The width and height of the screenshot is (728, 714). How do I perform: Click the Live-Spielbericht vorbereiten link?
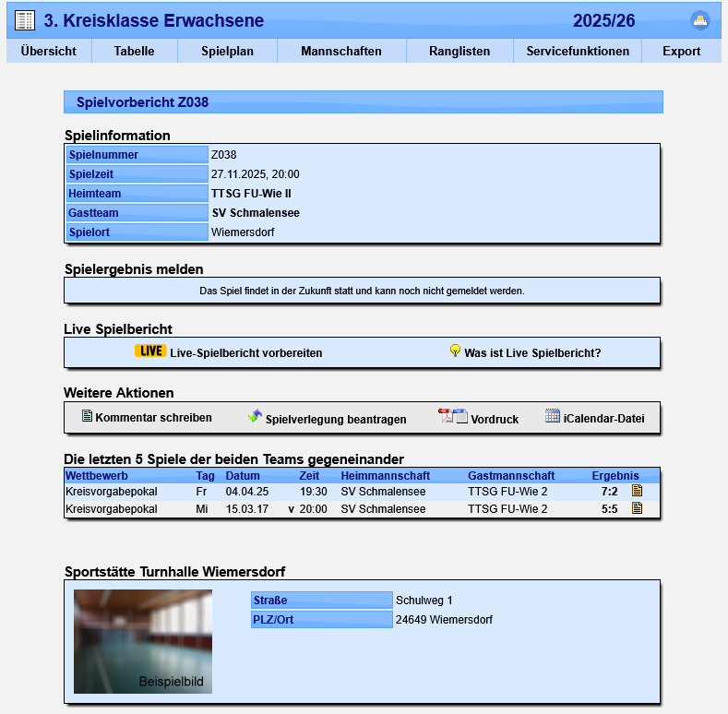point(245,352)
